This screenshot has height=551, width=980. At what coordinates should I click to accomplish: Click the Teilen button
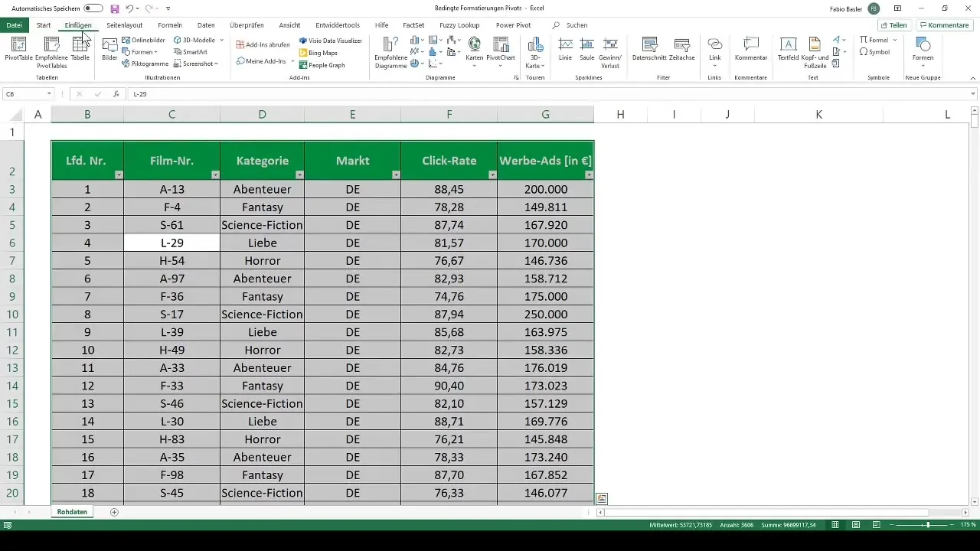[x=893, y=25]
